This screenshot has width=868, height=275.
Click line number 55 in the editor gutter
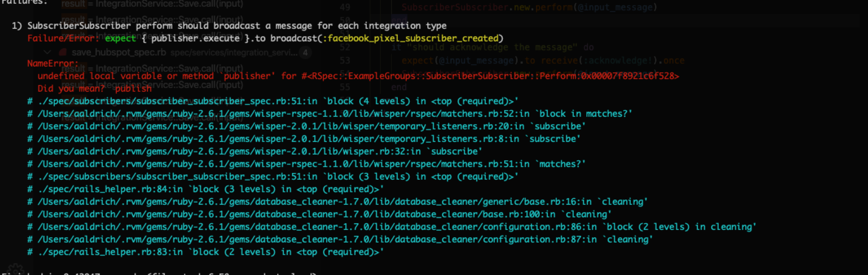click(x=345, y=87)
